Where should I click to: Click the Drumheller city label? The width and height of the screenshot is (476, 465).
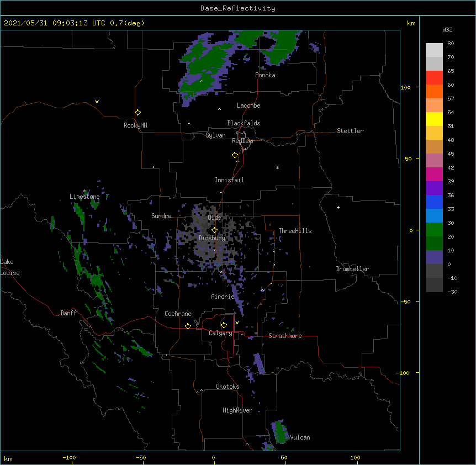click(x=352, y=269)
